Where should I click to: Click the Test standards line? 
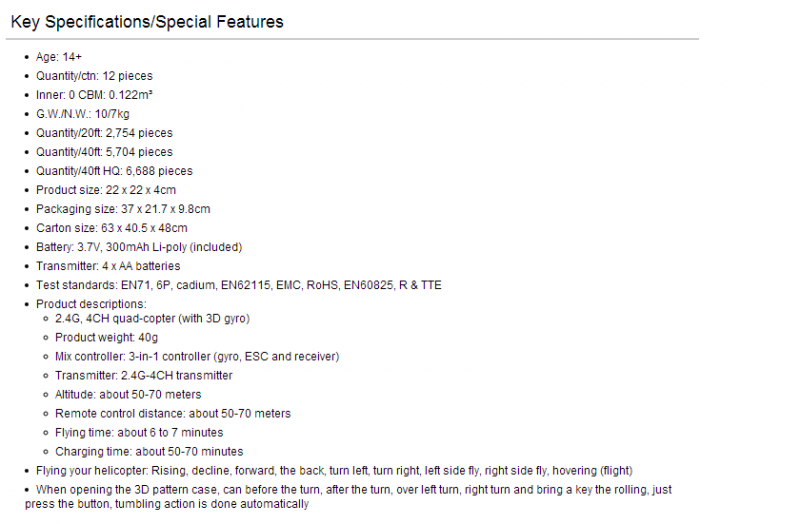click(239, 285)
